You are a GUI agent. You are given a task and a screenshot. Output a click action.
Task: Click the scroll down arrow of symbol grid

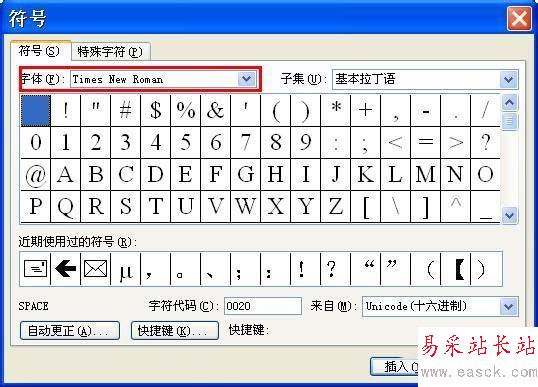(x=510, y=215)
